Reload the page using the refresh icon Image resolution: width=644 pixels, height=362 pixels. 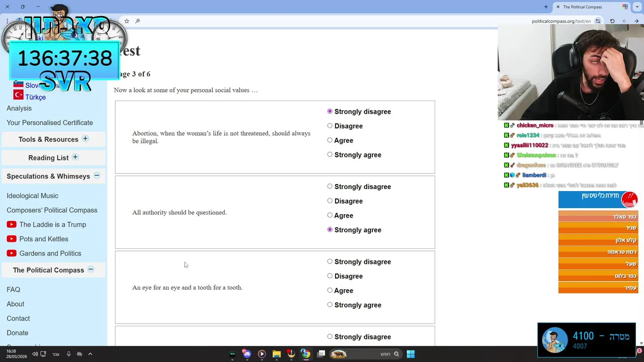point(612,21)
